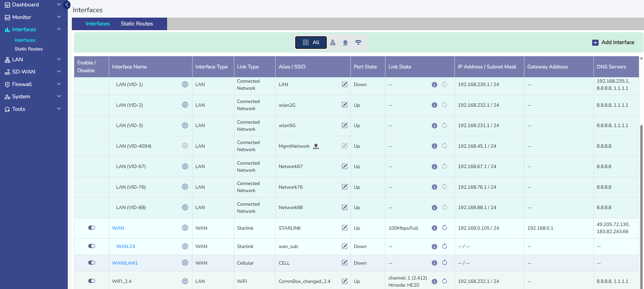
Task: Toggle WIFI_2.4 interface enable switch
Action: click(92, 281)
